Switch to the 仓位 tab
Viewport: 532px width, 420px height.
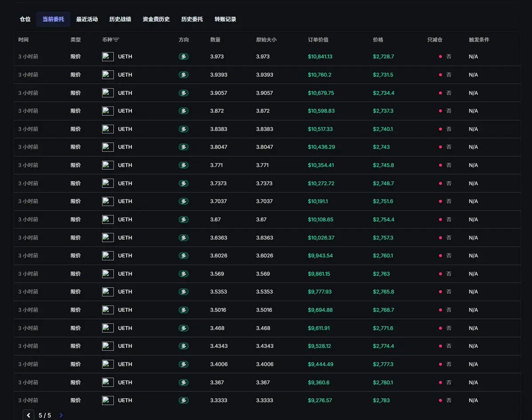(x=25, y=20)
